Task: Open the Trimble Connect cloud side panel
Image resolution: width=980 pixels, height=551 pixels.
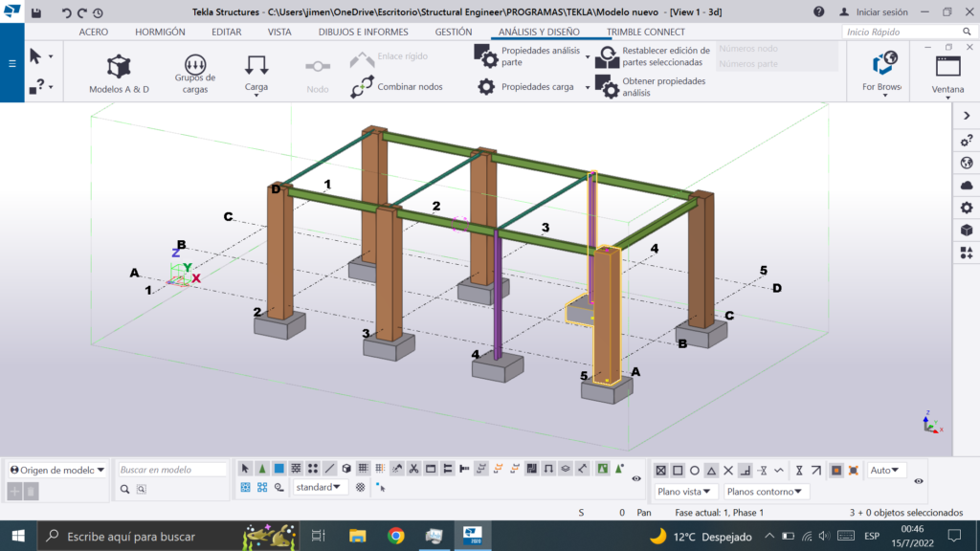Action: tap(966, 186)
